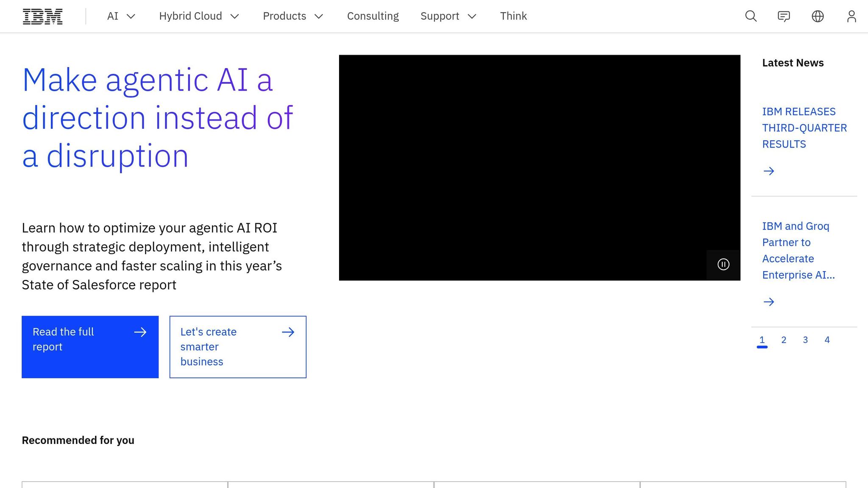Open the chat contact icon
The width and height of the screenshot is (868, 488).
(784, 17)
